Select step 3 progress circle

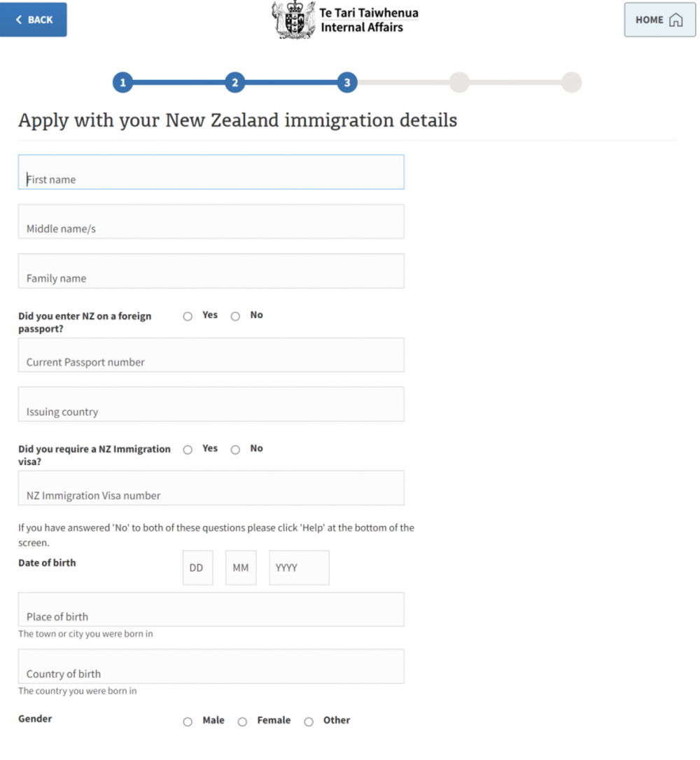pos(347,83)
